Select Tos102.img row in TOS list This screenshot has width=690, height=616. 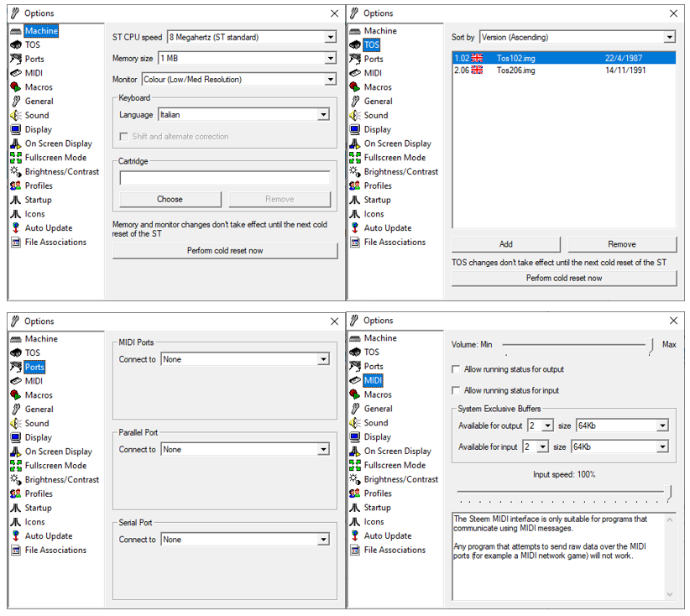564,58
